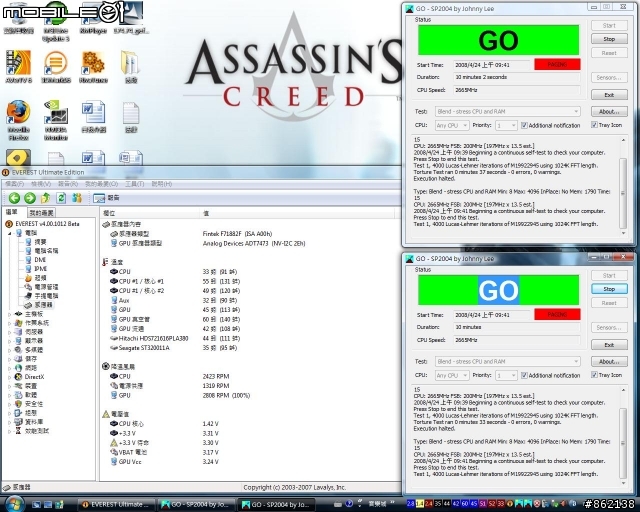Screen dimensions: 640x512
Task: Click the Windows Start orb
Action: pos(15,504)
